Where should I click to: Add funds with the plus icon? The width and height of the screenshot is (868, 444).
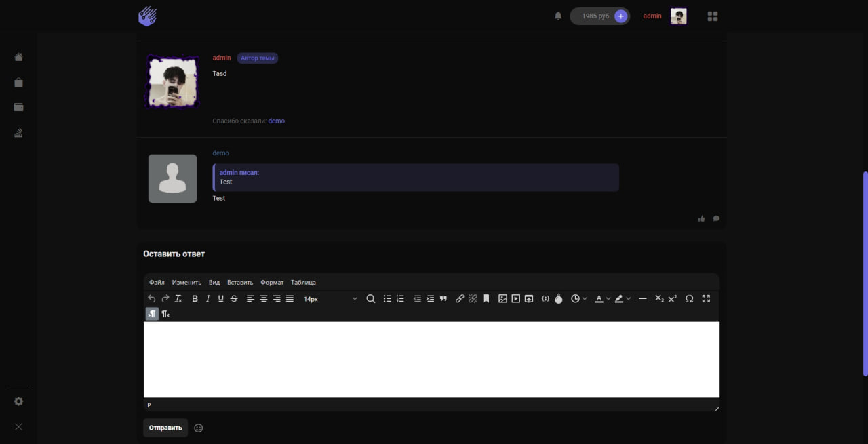tap(620, 16)
